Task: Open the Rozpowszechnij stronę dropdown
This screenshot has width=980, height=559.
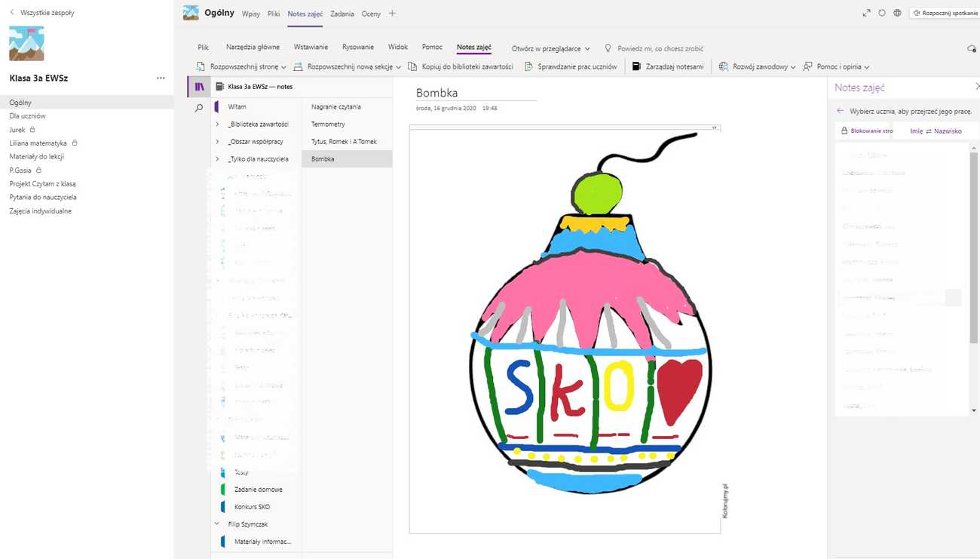Action: click(x=241, y=66)
